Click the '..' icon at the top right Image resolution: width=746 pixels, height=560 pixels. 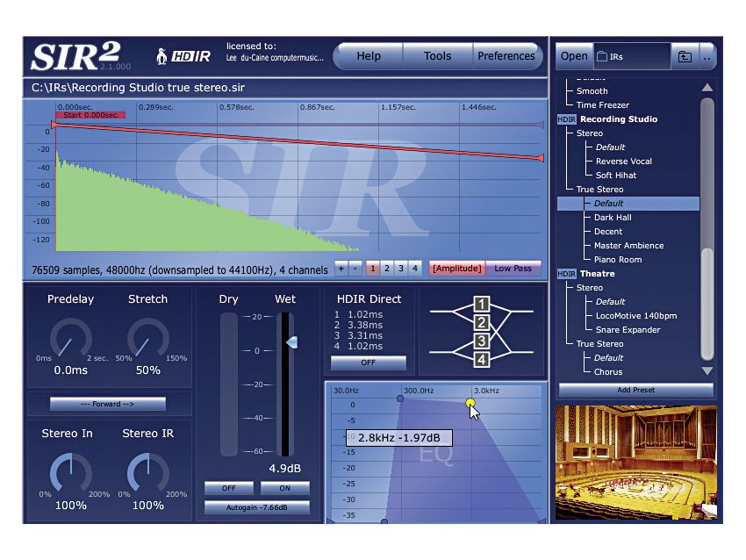point(708,56)
